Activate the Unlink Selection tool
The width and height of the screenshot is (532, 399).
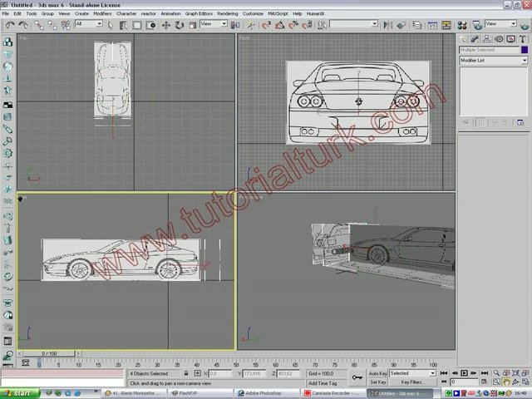[52, 25]
